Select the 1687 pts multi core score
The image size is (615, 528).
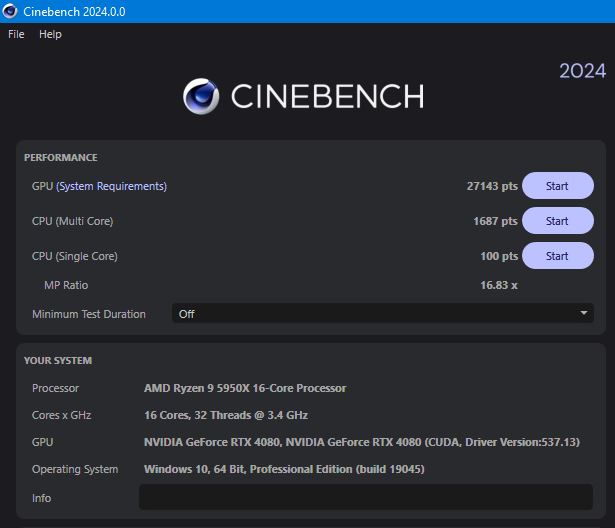click(495, 221)
